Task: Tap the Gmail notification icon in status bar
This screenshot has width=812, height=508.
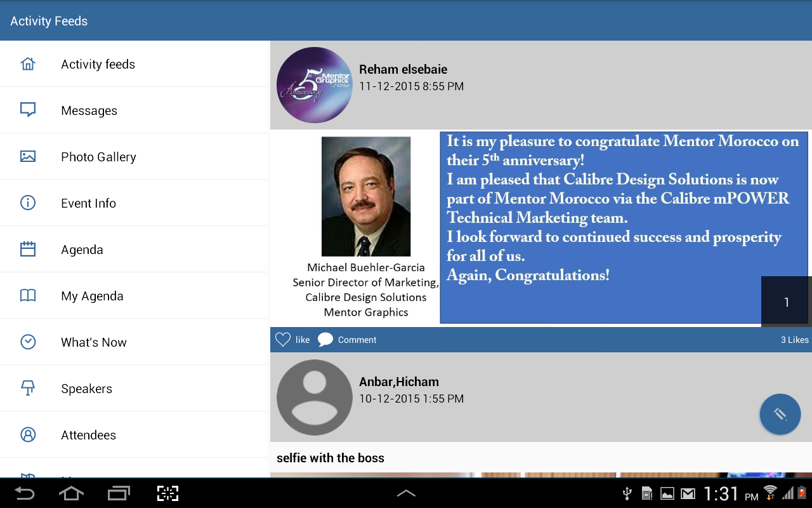Action: click(x=688, y=493)
